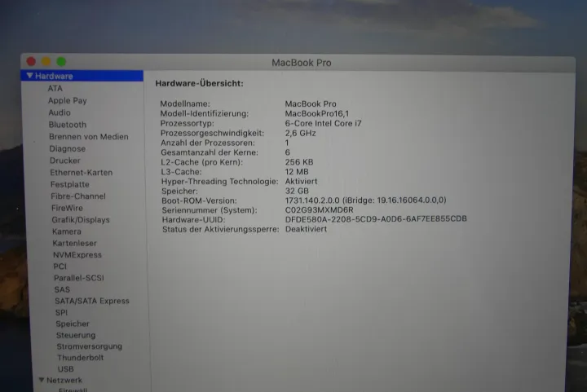This screenshot has height=392, width=587.
Task: Click the Boot-ROM-Version value
Action: (x=366, y=200)
